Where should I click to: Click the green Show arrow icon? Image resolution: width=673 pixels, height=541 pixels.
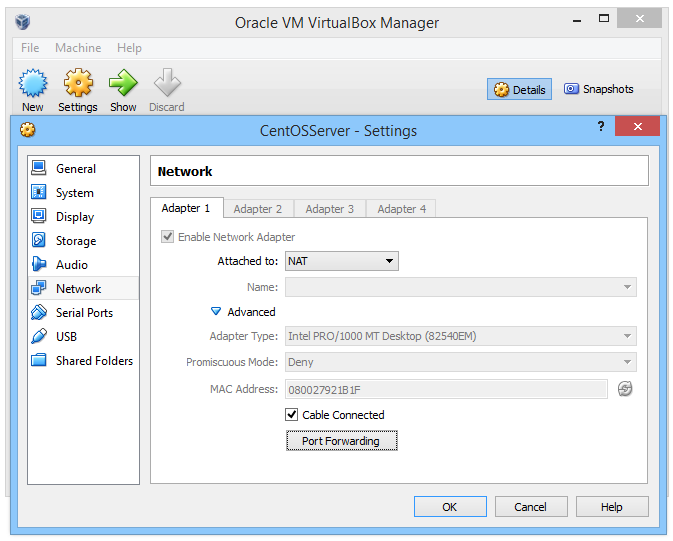pos(123,83)
